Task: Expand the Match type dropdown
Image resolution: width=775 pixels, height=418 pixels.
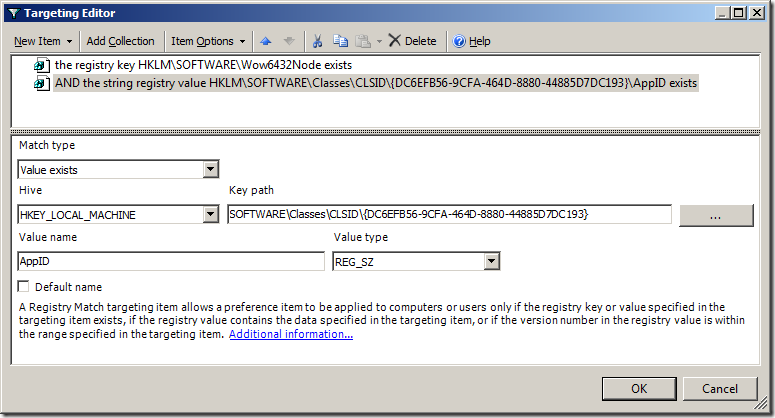Action: pos(210,170)
